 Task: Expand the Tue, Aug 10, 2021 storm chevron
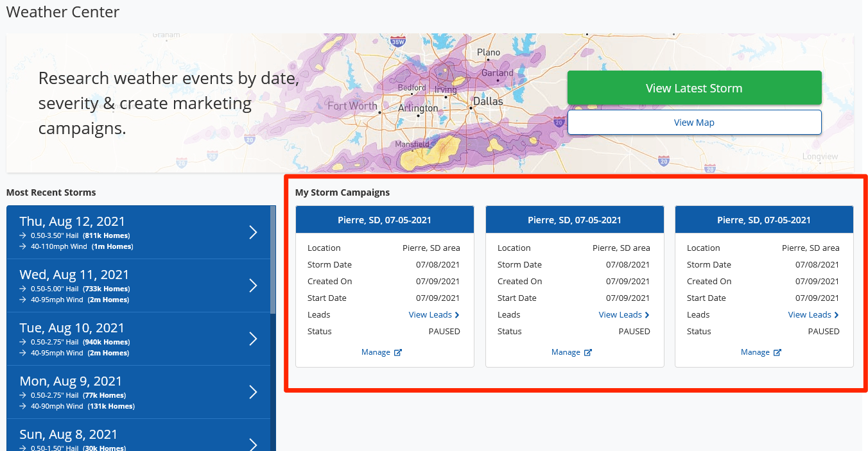click(x=253, y=339)
